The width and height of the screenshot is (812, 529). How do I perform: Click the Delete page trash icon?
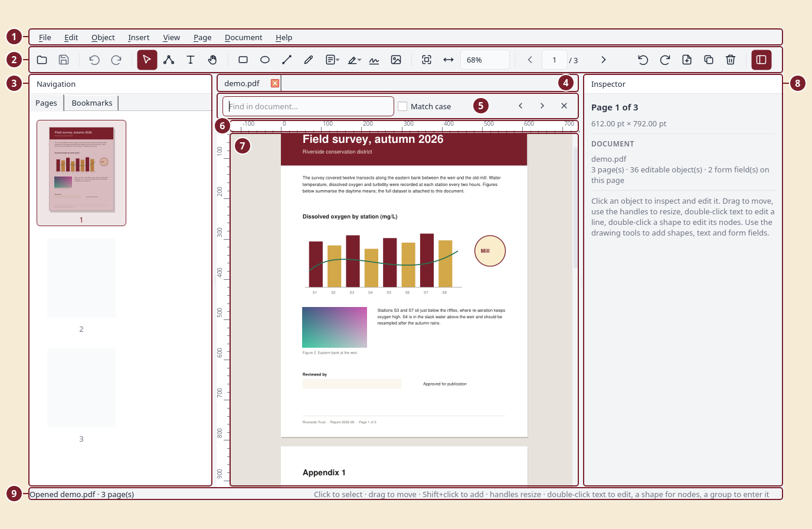pyautogui.click(x=731, y=60)
